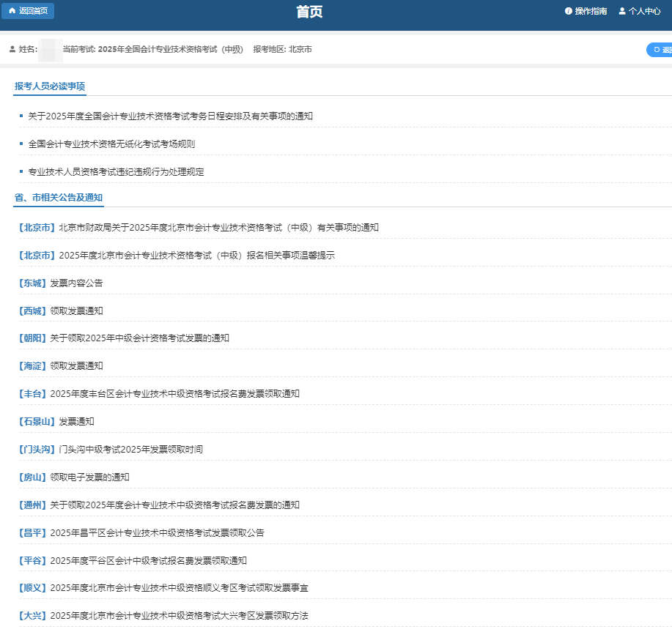Open 丰台区 报名费发票领取通知
Image resolution: width=672 pixels, height=632 pixels.
coord(174,393)
